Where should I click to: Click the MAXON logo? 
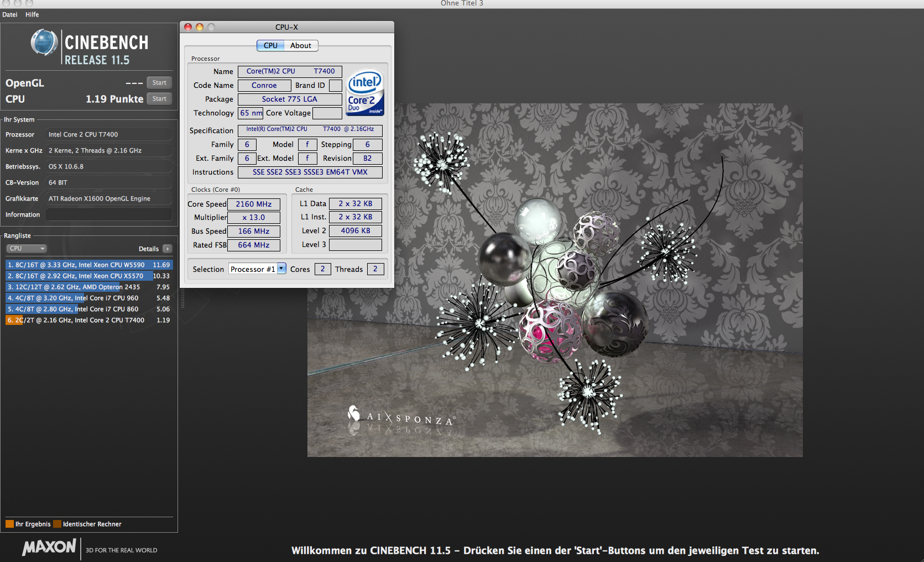coord(49,548)
